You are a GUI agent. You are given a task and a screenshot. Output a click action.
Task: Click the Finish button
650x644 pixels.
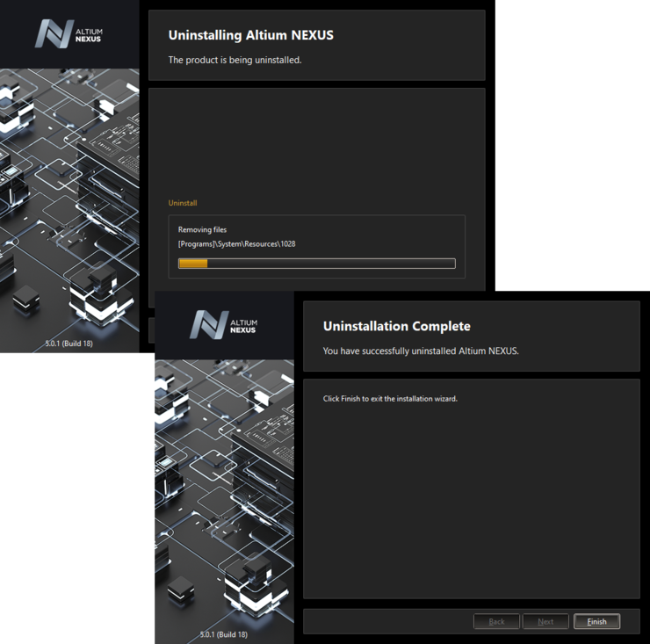[x=596, y=621]
